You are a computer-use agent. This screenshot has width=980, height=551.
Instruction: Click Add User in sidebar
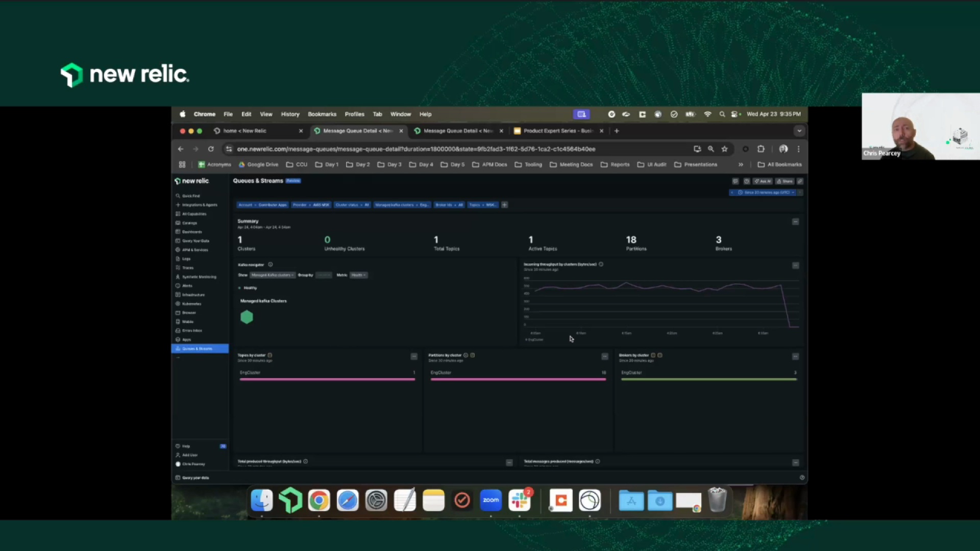click(187, 455)
